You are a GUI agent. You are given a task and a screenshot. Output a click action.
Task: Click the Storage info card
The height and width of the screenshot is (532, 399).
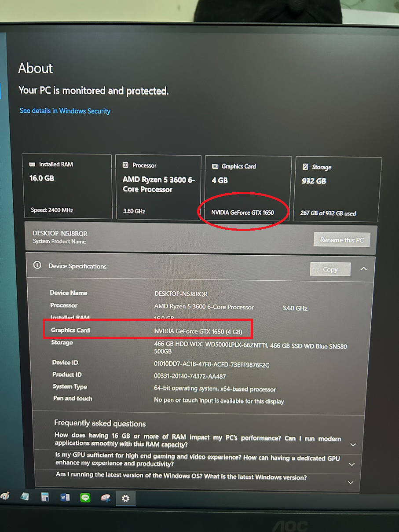point(338,189)
